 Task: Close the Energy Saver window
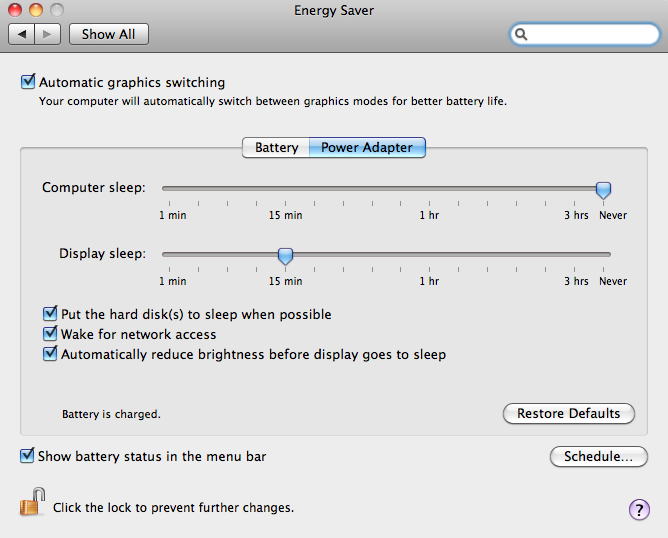[x=15, y=9]
